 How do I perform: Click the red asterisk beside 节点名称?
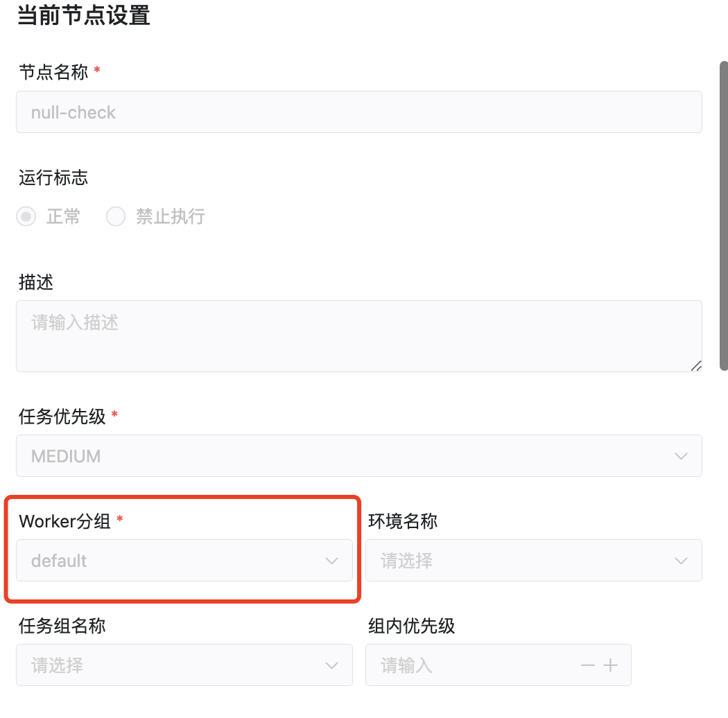96,71
